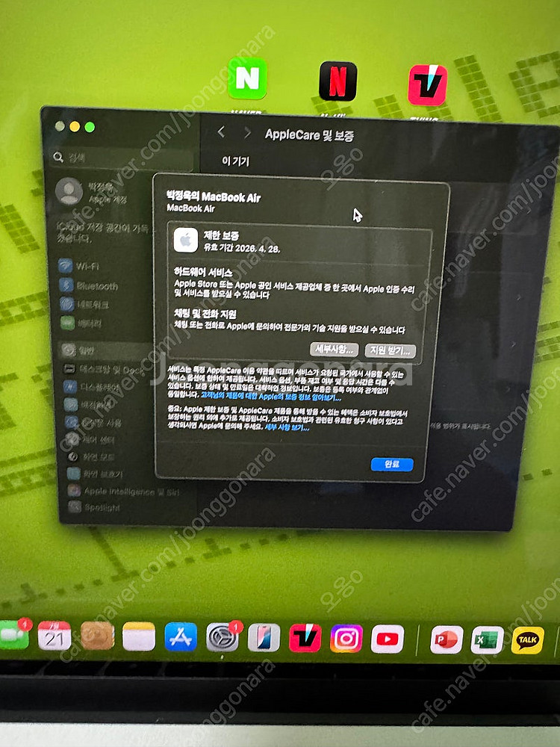Image resolution: width=560 pixels, height=747 pixels.
Task: Open 제어 센터 settings in the sidebar
Action: point(90,439)
